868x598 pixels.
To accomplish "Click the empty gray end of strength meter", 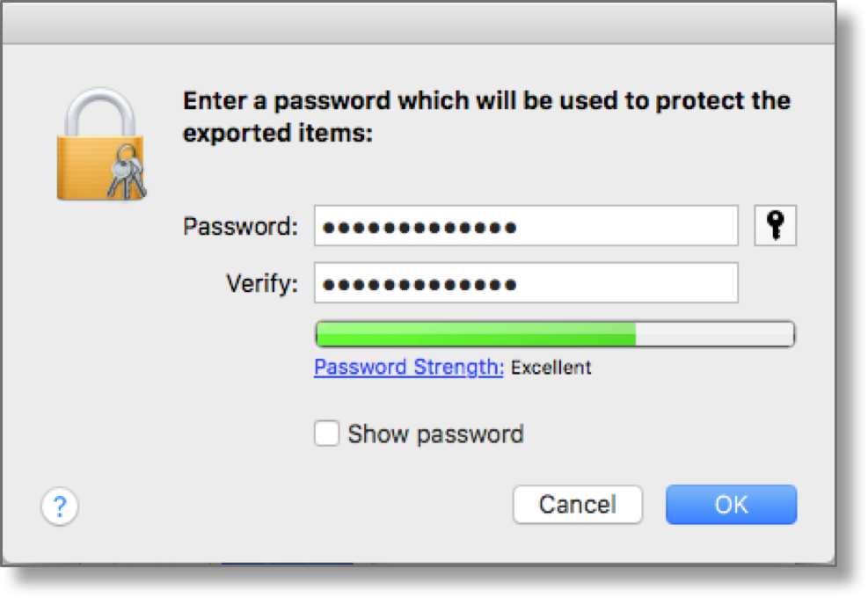I will click(x=714, y=334).
